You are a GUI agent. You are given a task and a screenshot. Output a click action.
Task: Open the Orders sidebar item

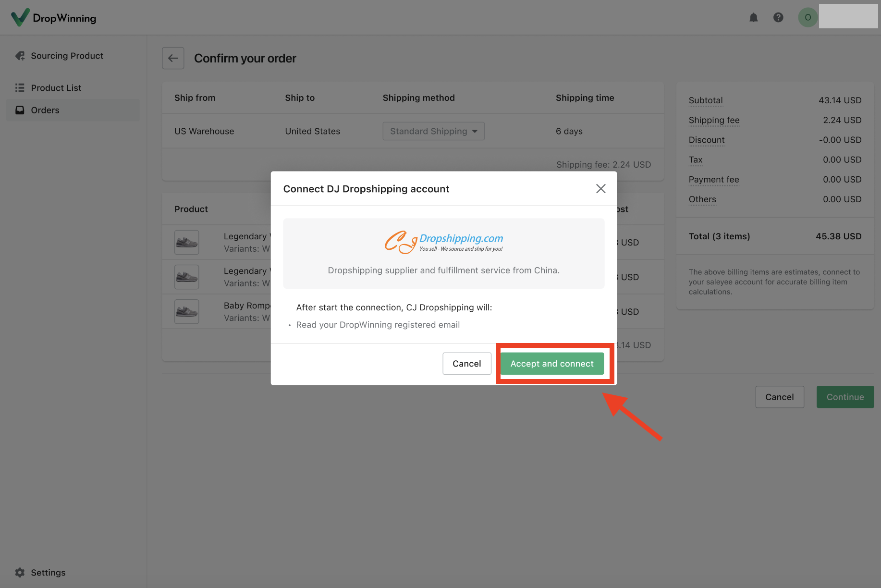(73, 110)
